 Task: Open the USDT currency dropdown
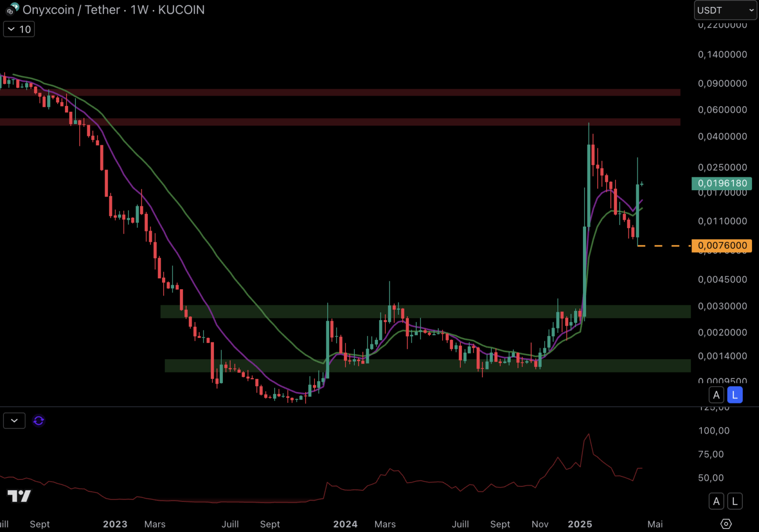pyautogui.click(x=725, y=10)
